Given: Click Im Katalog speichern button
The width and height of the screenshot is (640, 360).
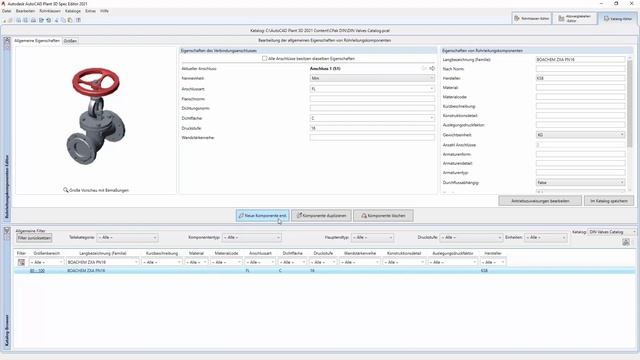Looking at the screenshot, I should [x=609, y=201].
